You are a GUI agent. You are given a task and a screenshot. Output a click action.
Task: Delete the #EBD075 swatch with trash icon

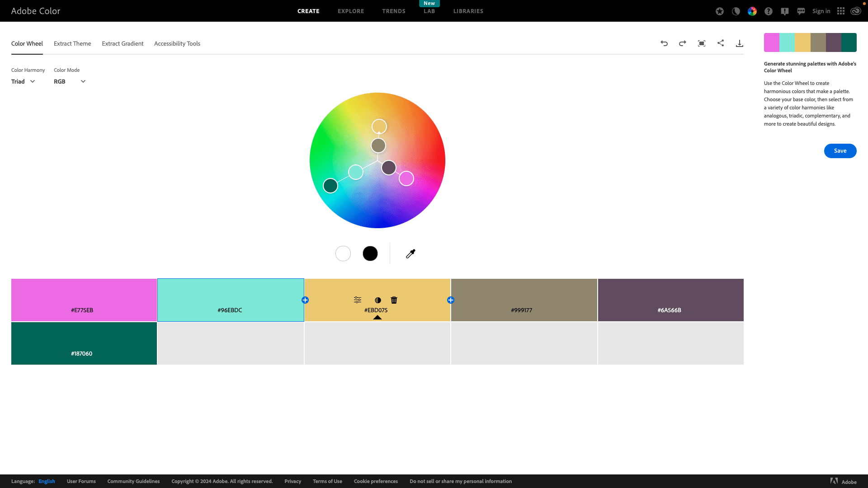click(394, 300)
